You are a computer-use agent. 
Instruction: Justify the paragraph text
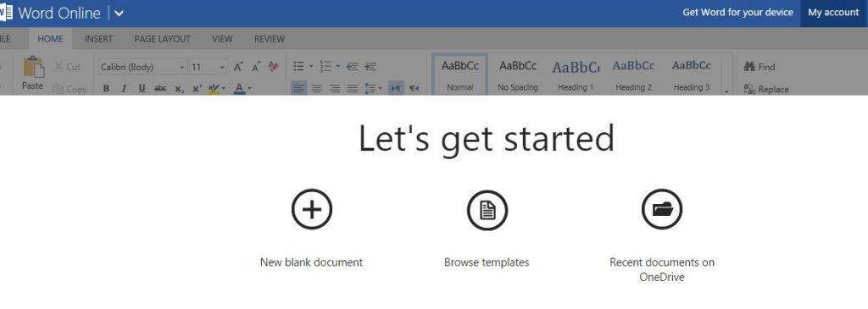point(352,88)
